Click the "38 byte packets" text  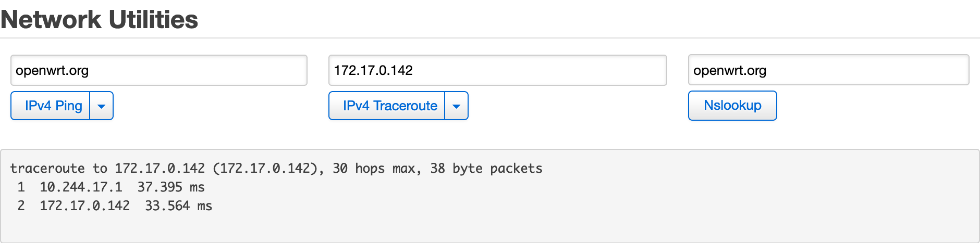486,169
